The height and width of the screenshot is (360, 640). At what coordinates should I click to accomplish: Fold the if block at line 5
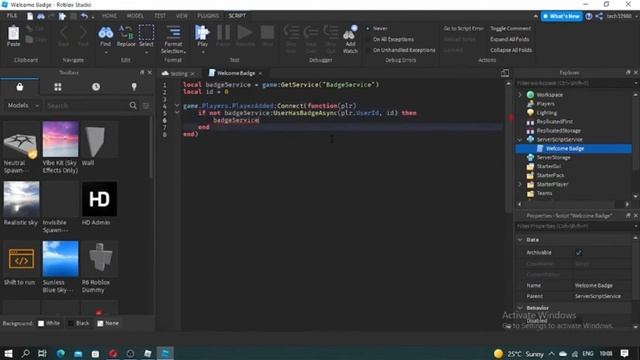[177, 113]
